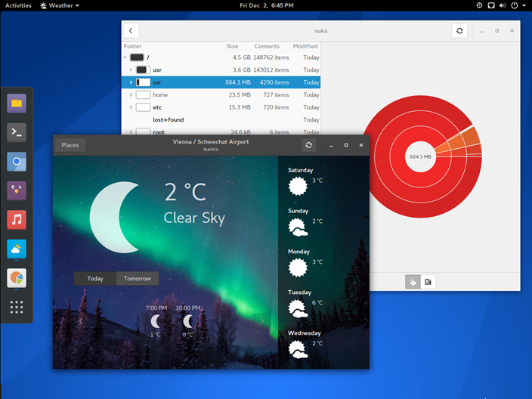The width and height of the screenshot is (532, 399).
Task: Click the Wednesday cloudy forecast icon
Action: point(298,349)
